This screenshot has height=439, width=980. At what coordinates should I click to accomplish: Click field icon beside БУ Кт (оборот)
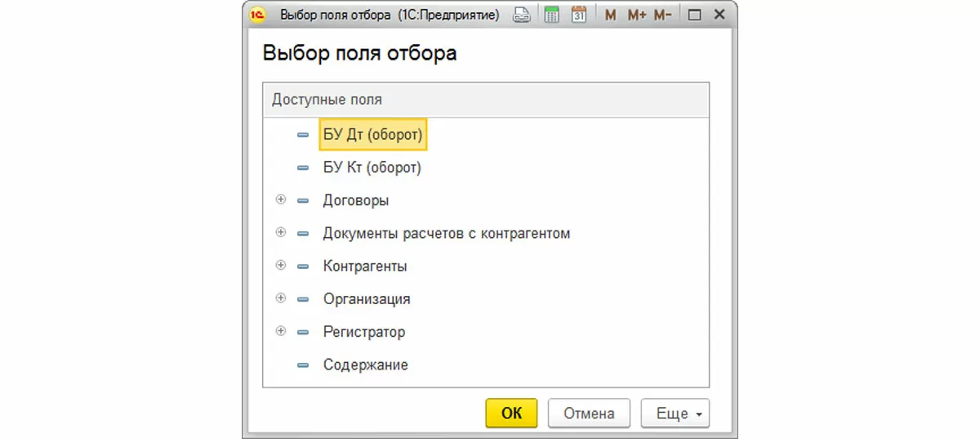click(x=303, y=168)
